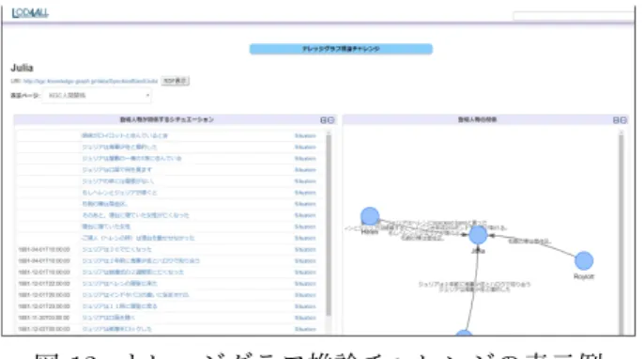Screen dimensions: 644x359
Task: Open situation 'ジュリアは11時に部屋に戻る'
Action: point(119,306)
